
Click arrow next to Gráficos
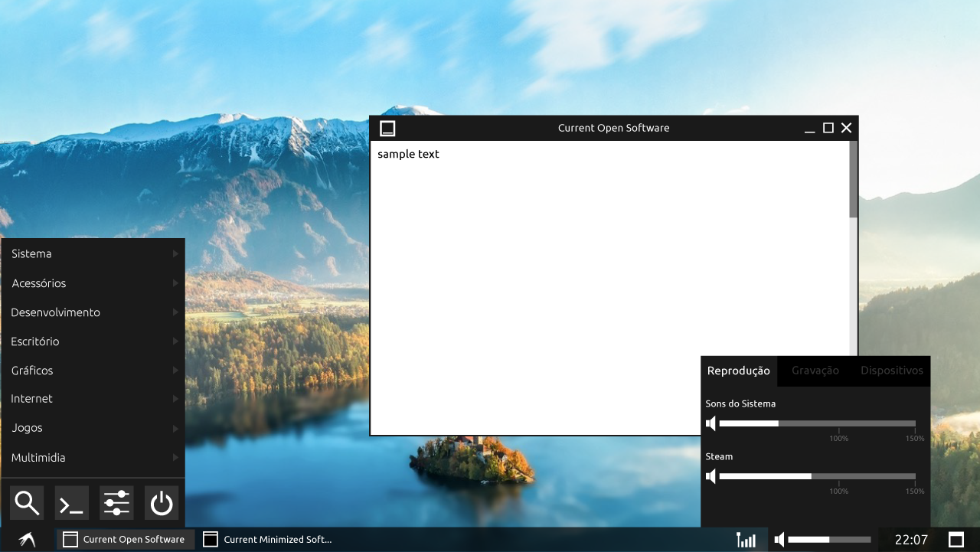(175, 371)
